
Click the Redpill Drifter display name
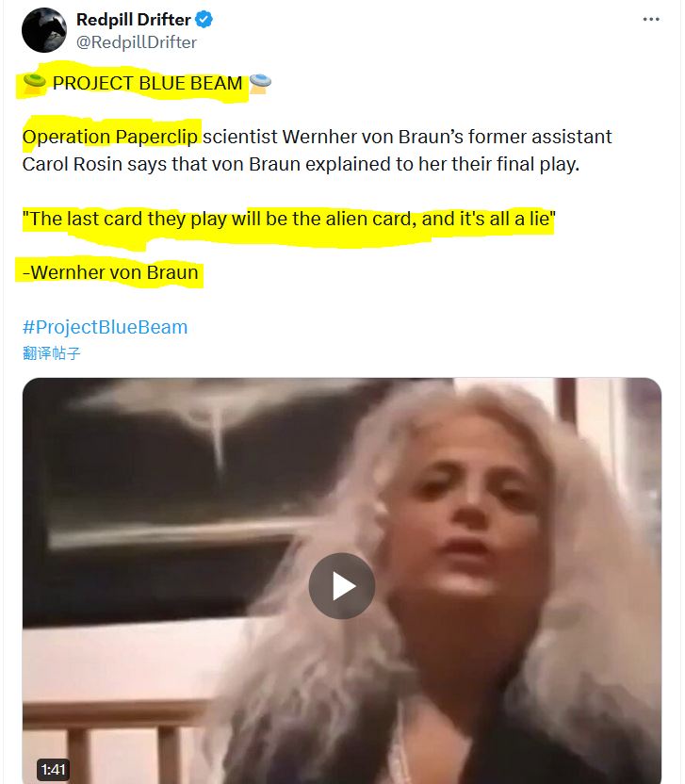click(134, 20)
